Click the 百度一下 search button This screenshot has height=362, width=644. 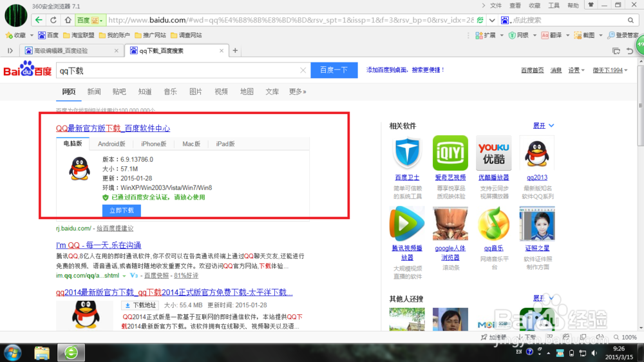click(x=334, y=70)
